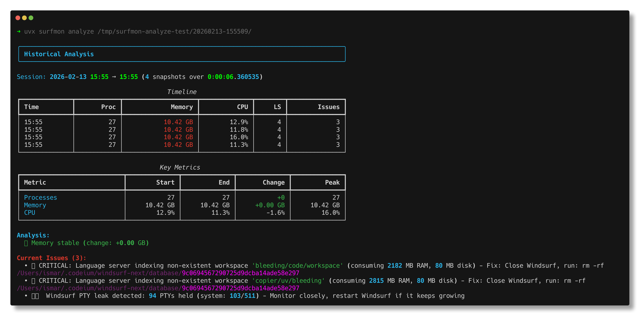Click the Issues column header
This screenshot has height=320, width=644.
click(x=328, y=107)
